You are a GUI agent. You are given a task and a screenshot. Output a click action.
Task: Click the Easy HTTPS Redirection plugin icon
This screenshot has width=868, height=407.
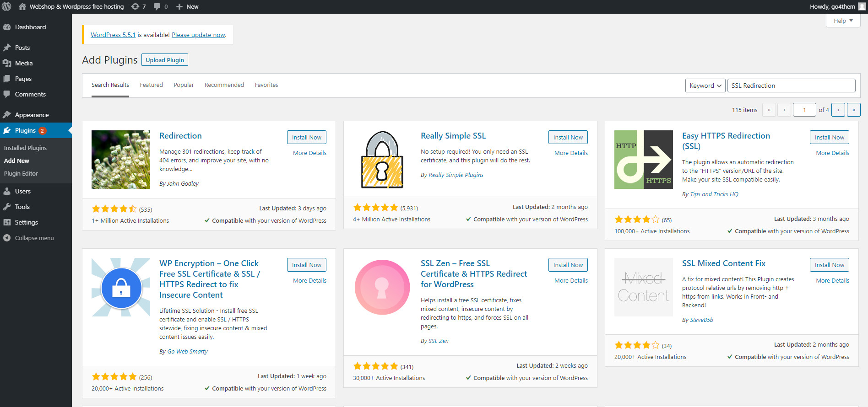[643, 160]
